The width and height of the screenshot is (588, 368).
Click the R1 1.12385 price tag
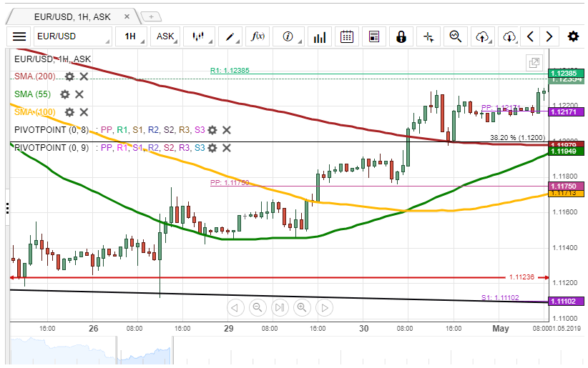pos(566,73)
